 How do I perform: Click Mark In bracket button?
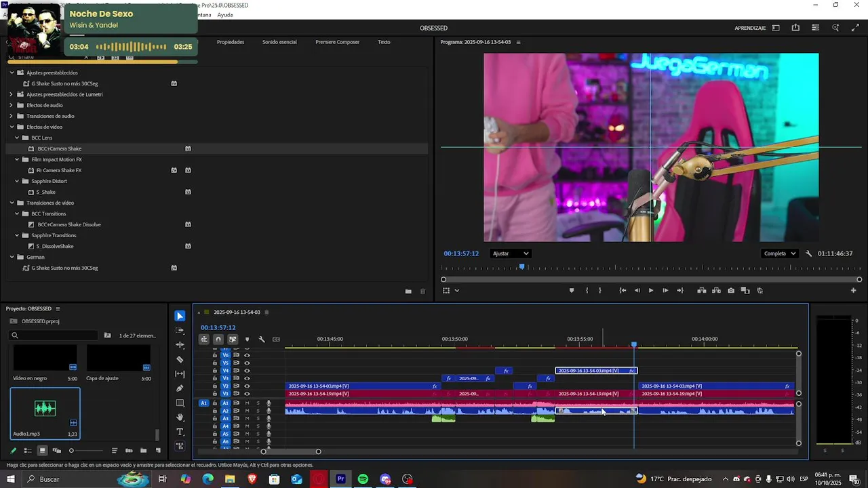tap(587, 290)
